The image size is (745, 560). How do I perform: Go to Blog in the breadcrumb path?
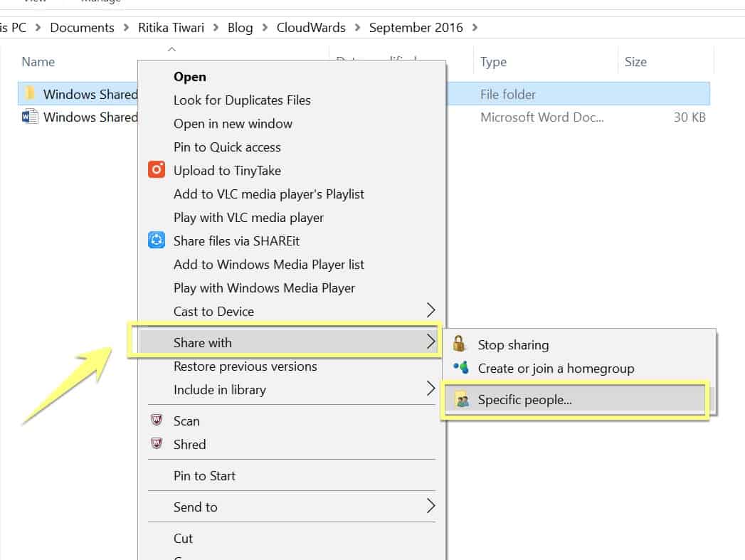click(x=240, y=28)
